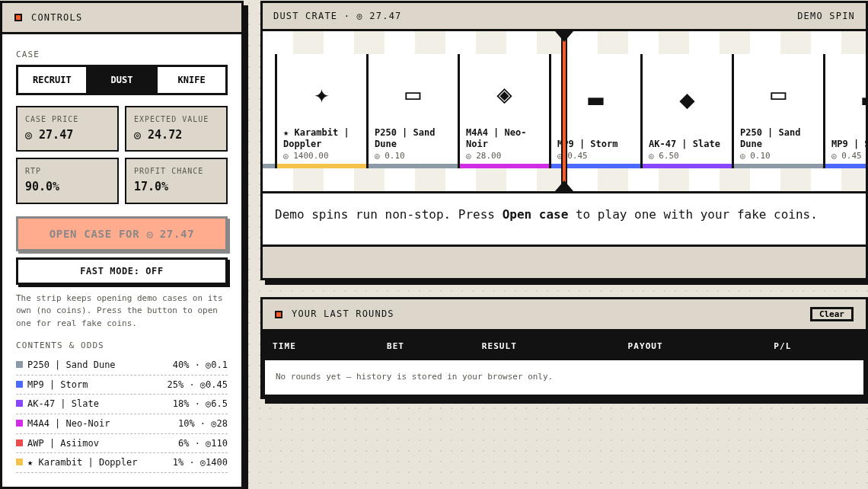Click the demo spins instruction text
The width and height of the screenshot is (868, 489).
click(546, 215)
